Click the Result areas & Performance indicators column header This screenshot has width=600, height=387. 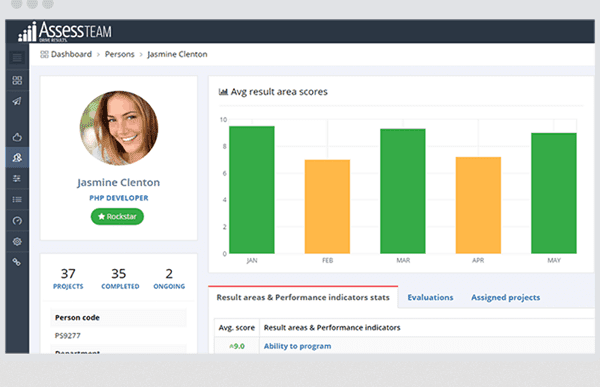tap(332, 328)
